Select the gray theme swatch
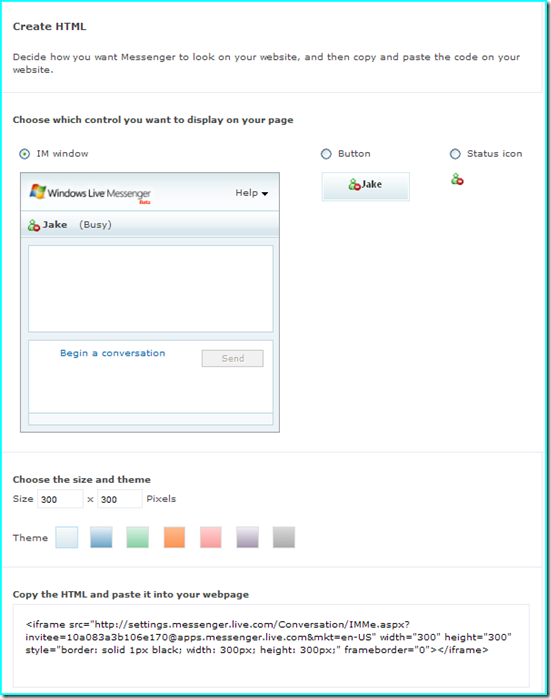This screenshot has height=699, width=551. [284, 537]
